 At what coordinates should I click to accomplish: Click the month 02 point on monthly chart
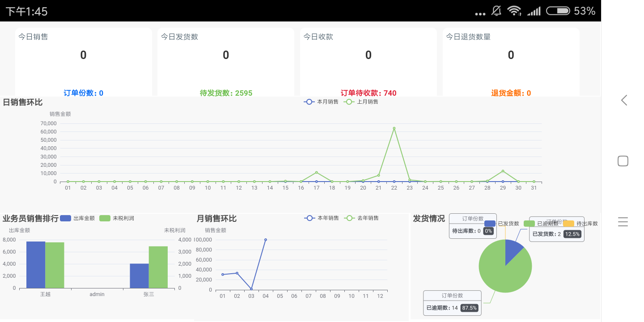click(x=237, y=273)
